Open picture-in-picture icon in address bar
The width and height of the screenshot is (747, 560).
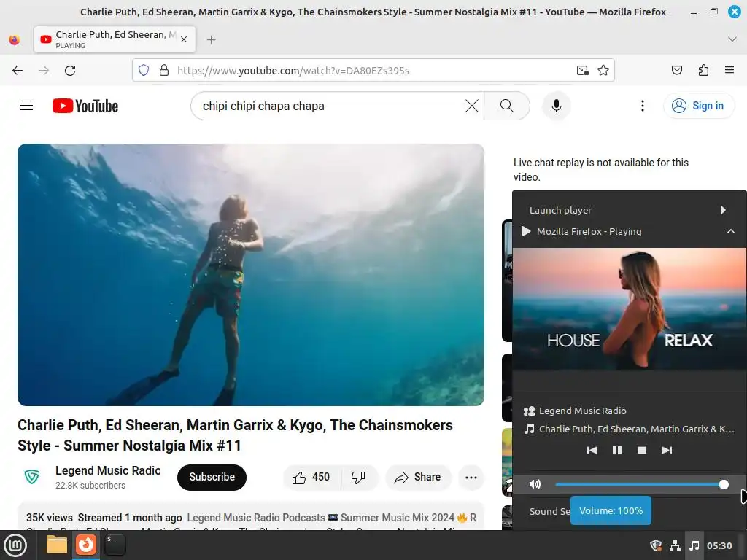(583, 71)
